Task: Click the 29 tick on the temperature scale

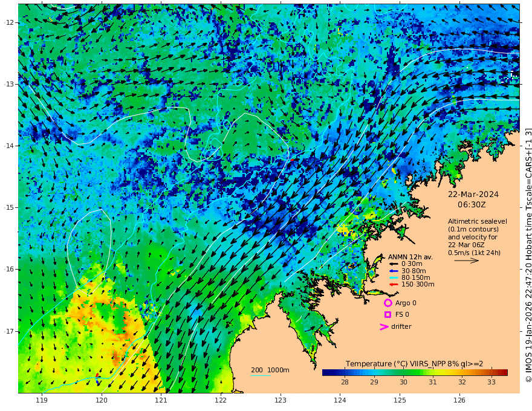Action: (374, 382)
